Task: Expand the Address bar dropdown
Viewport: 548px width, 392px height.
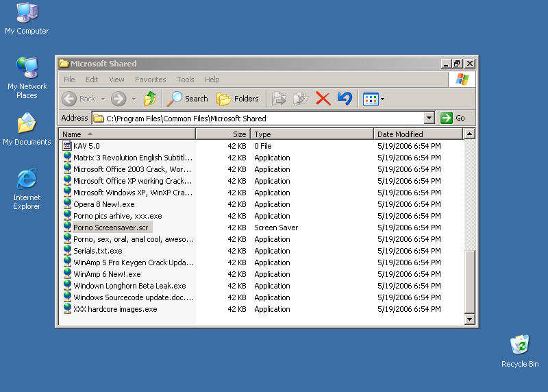Action: 429,118
